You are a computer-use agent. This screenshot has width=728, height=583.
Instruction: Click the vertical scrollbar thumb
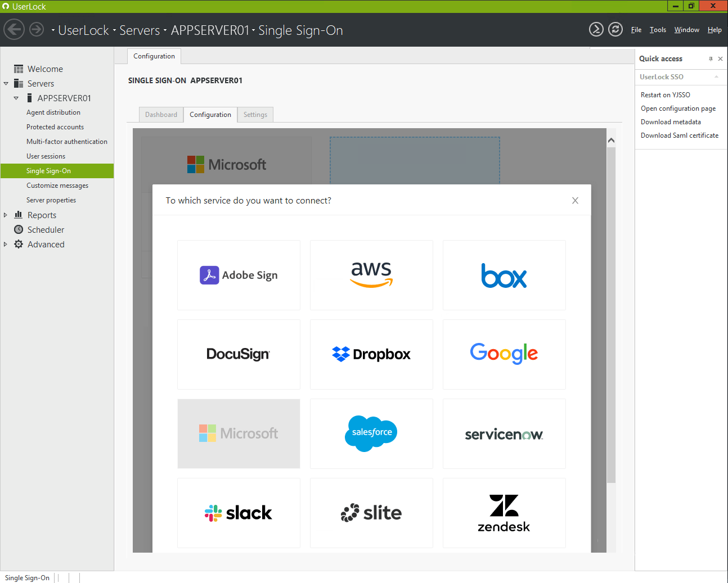[x=611, y=315]
